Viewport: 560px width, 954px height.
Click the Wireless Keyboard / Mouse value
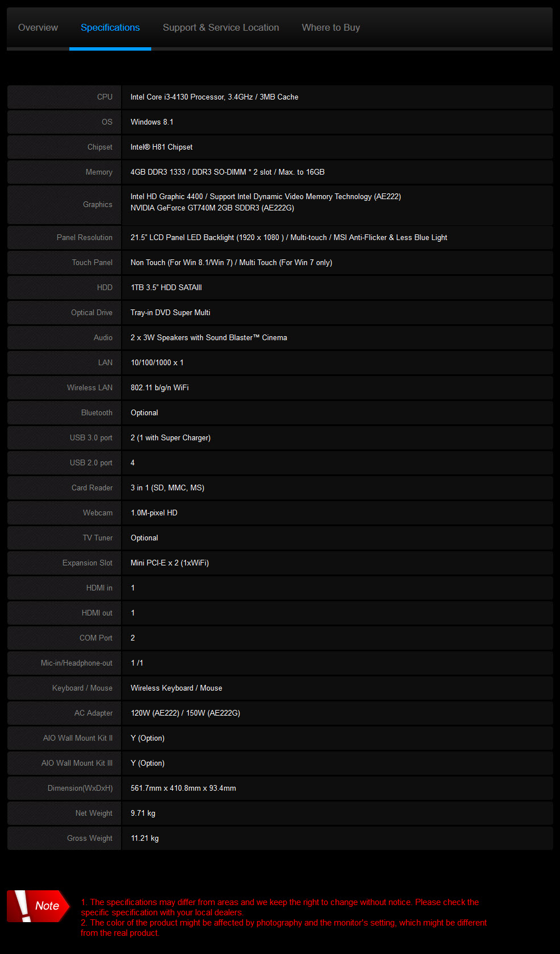[176, 688]
